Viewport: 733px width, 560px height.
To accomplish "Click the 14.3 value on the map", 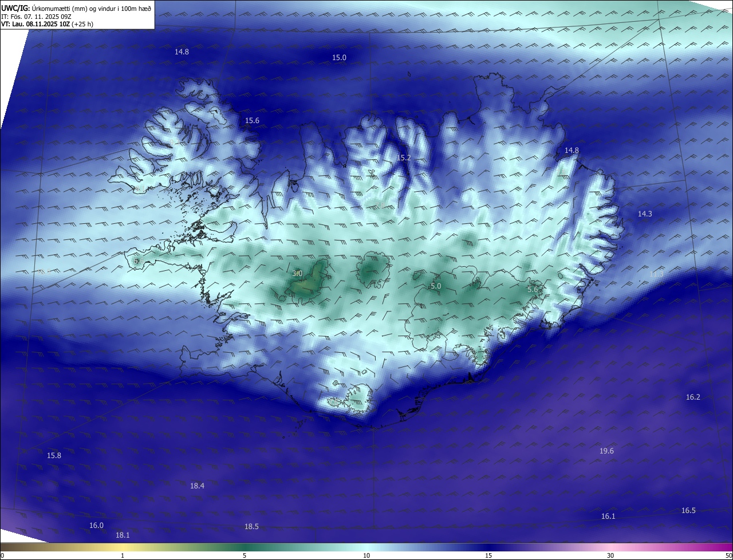I will (x=645, y=214).
